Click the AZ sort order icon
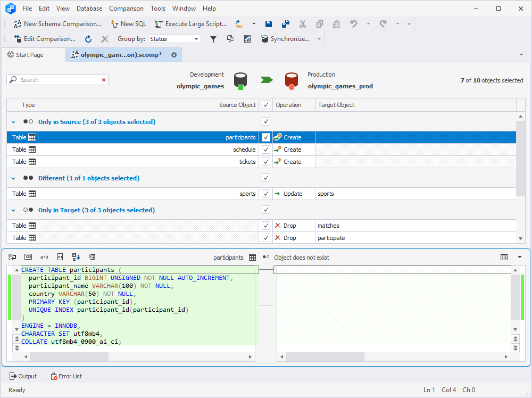This screenshot has width=532, height=398. (76, 257)
